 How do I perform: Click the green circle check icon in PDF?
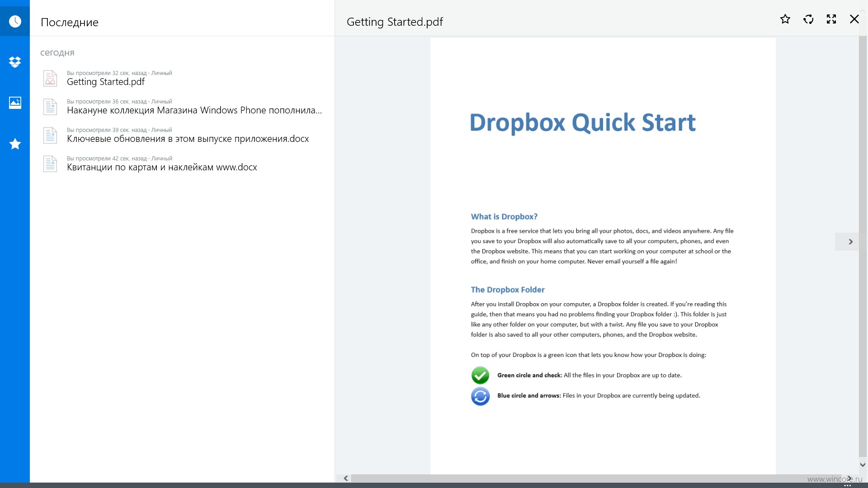[480, 375]
